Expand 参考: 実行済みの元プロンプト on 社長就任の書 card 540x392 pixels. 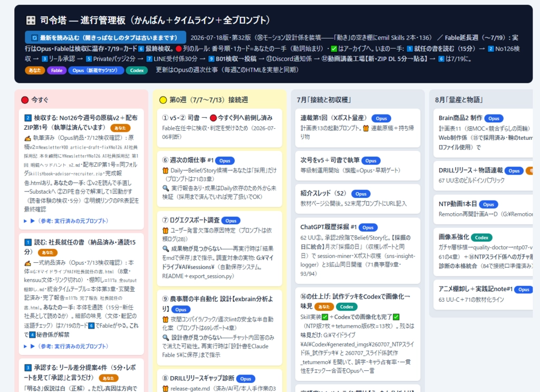66,346
